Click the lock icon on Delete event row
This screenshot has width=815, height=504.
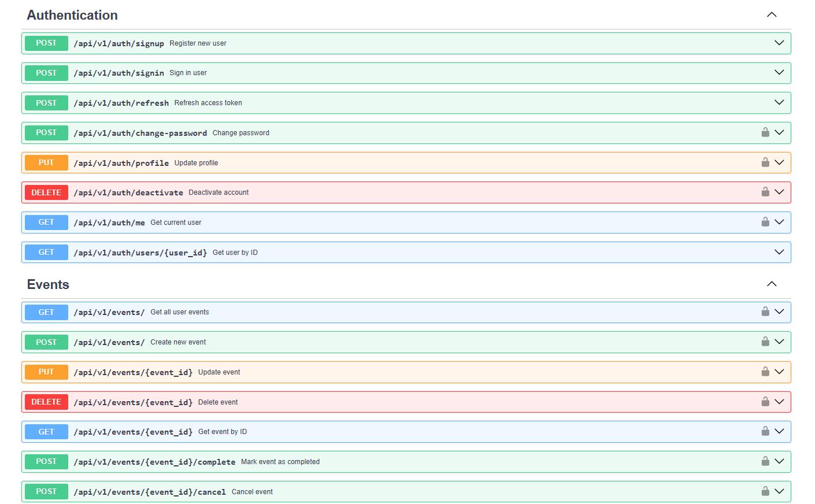765,402
